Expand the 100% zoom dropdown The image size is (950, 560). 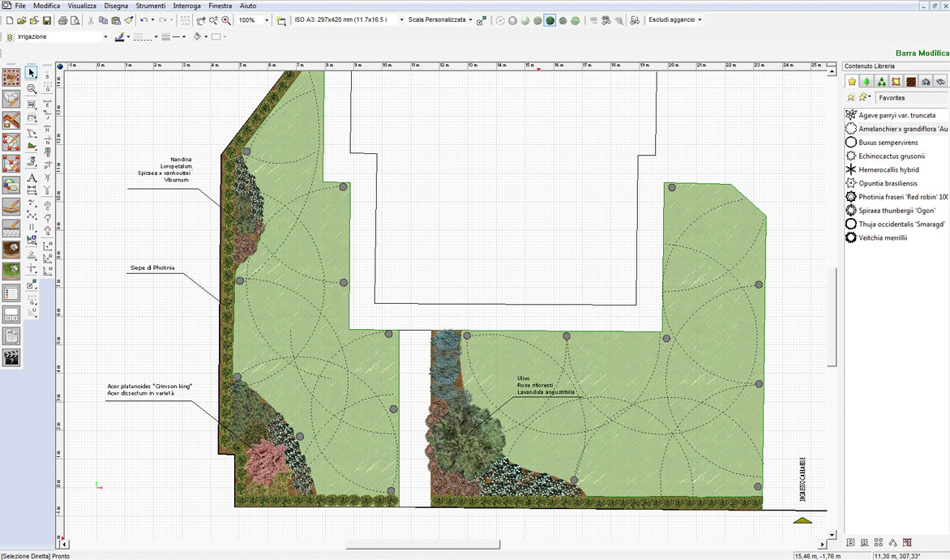pyautogui.click(x=267, y=20)
